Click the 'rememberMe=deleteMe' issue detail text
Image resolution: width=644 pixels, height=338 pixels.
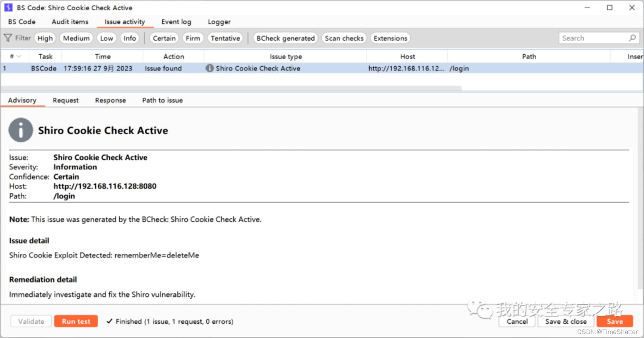[x=157, y=255]
